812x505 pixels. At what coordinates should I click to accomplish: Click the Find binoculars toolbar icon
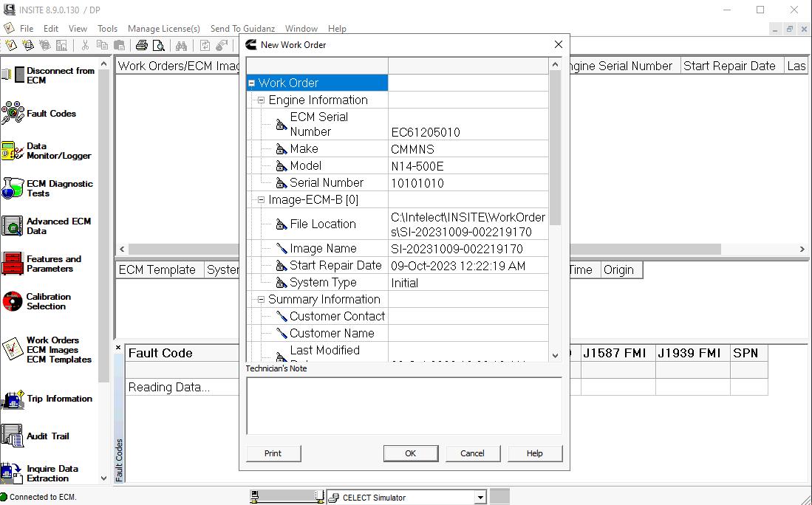point(181,46)
